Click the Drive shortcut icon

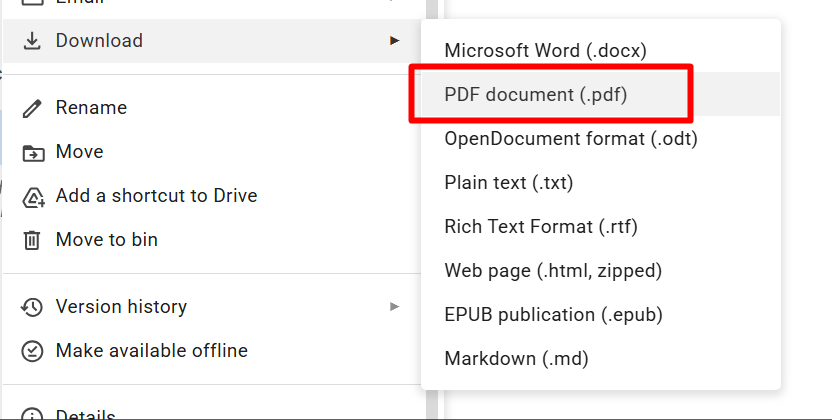[32, 197]
